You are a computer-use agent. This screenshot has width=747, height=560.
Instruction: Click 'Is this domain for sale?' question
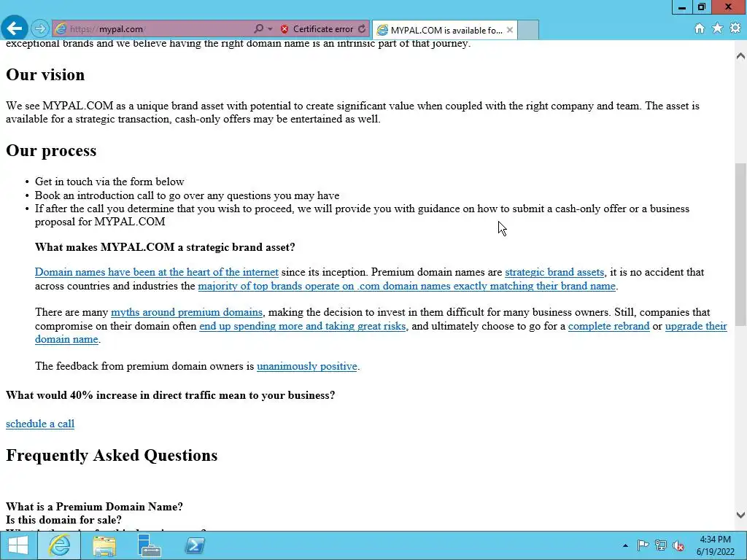coord(64,519)
